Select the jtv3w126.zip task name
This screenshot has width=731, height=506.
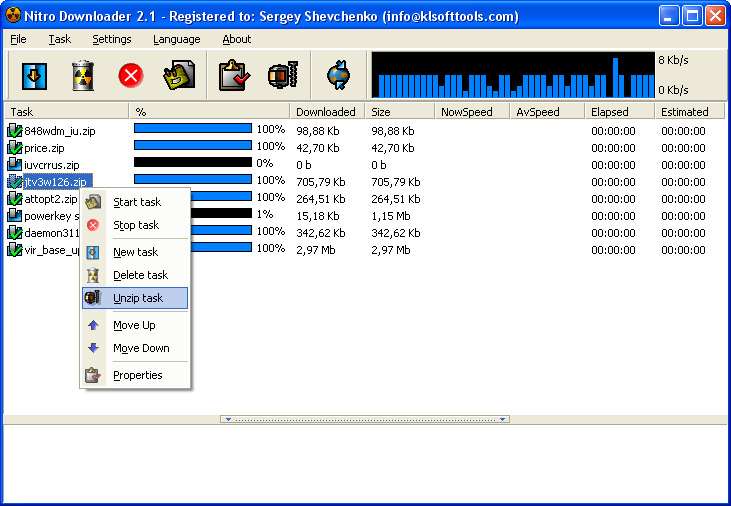(58, 182)
